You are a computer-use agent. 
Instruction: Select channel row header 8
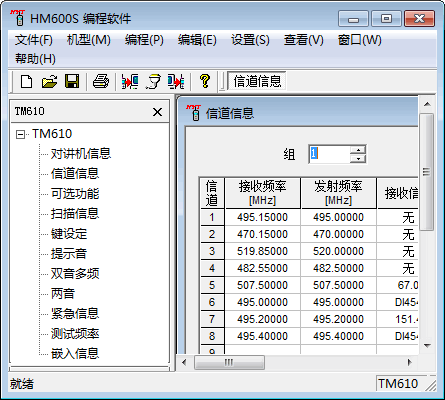212,336
